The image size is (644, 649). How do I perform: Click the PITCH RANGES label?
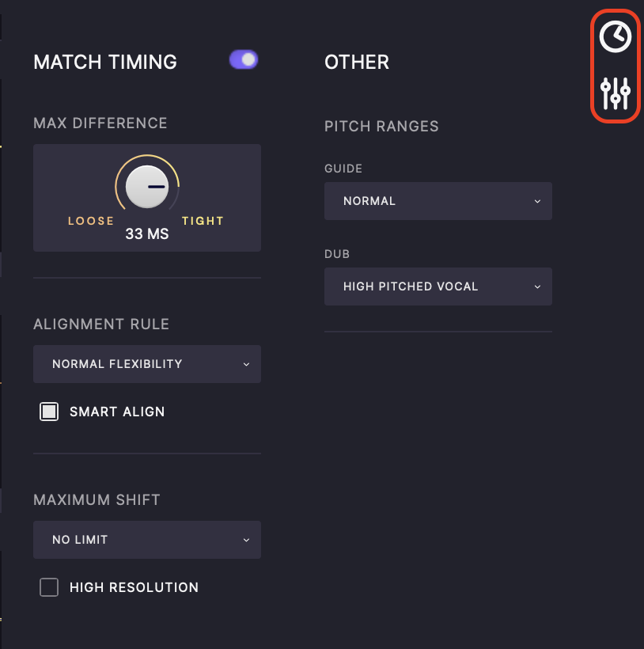coord(381,126)
